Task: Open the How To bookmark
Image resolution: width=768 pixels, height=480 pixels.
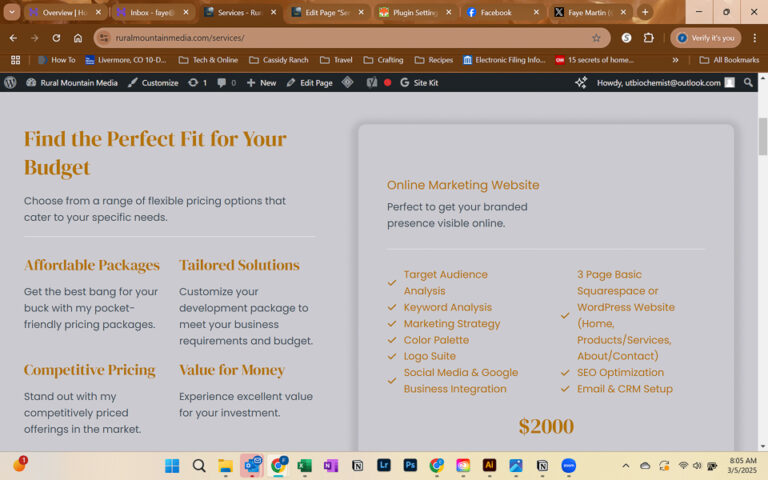Action: [57, 60]
